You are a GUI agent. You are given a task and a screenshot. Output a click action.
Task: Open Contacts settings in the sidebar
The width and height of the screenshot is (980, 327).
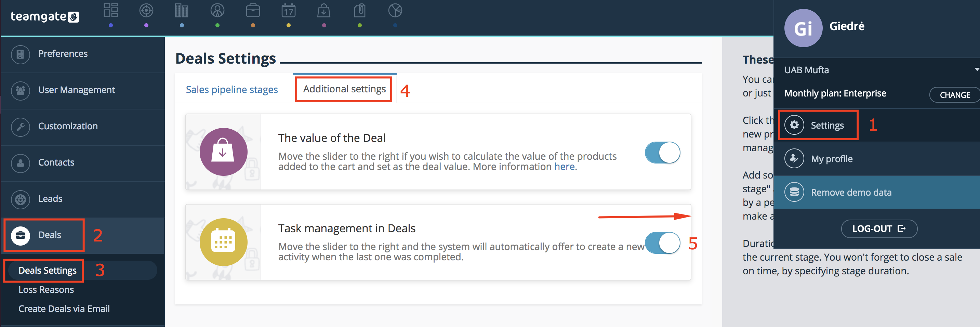click(x=82, y=163)
